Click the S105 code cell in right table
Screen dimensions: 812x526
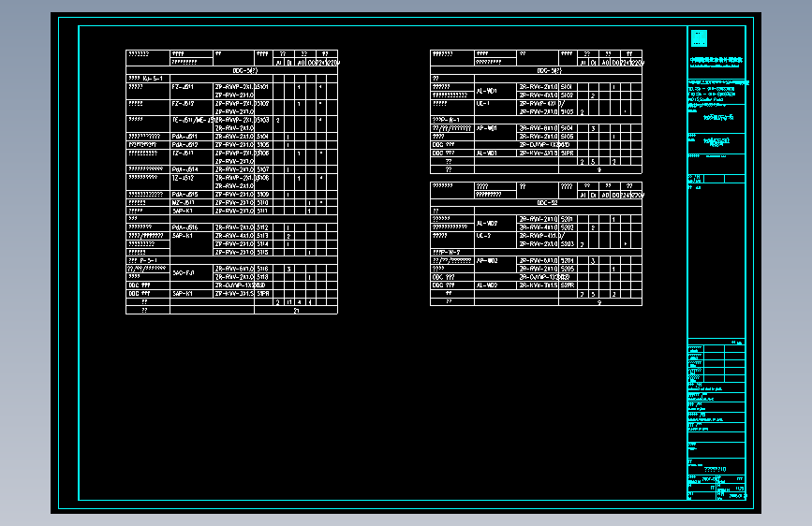[568, 137]
